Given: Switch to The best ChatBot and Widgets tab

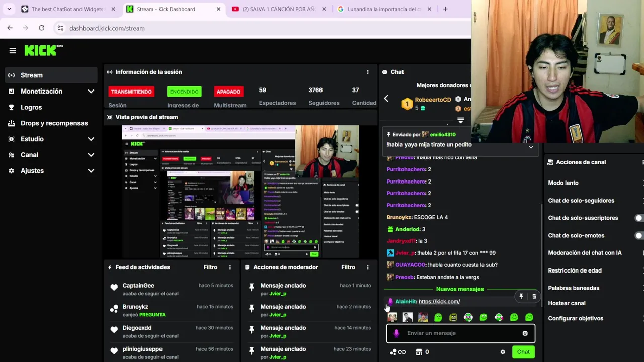Looking at the screenshot, I should point(67,9).
